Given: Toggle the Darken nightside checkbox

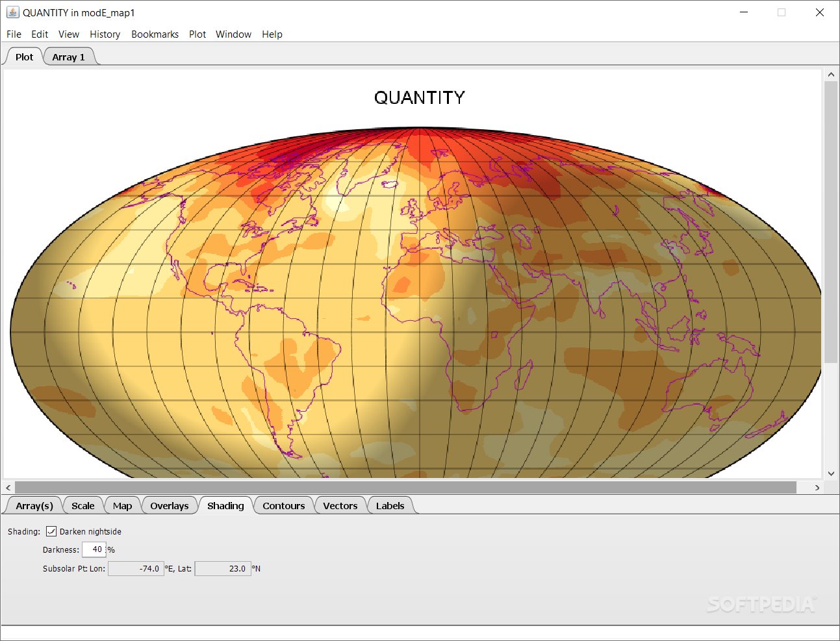Looking at the screenshot, I should tap(51, 531).
